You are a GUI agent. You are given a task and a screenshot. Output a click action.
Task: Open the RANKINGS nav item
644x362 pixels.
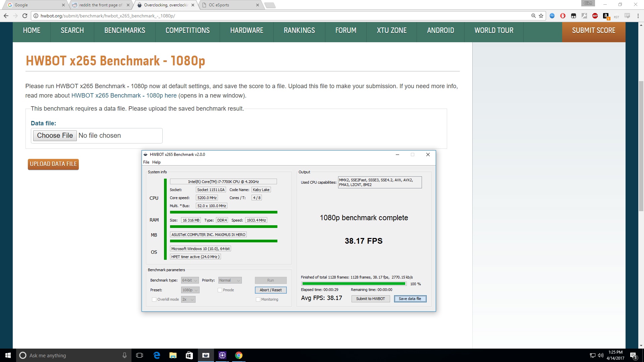pos(299,31)
